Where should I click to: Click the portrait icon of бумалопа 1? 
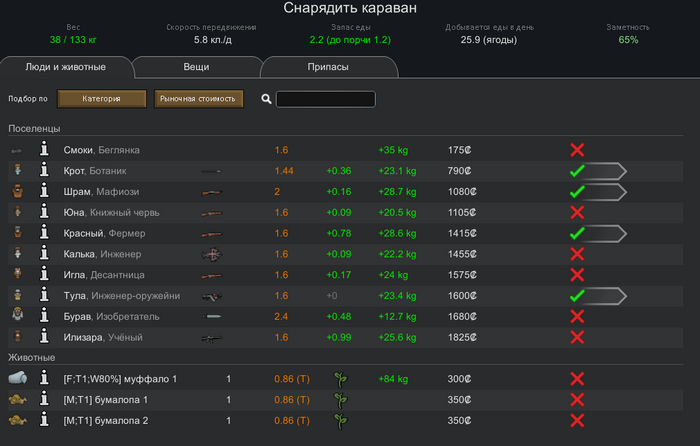pyautogui.click(x=18, y=400)
